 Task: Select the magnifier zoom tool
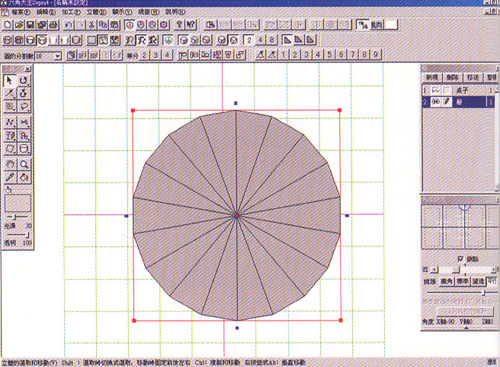click(x=24, y=164)
